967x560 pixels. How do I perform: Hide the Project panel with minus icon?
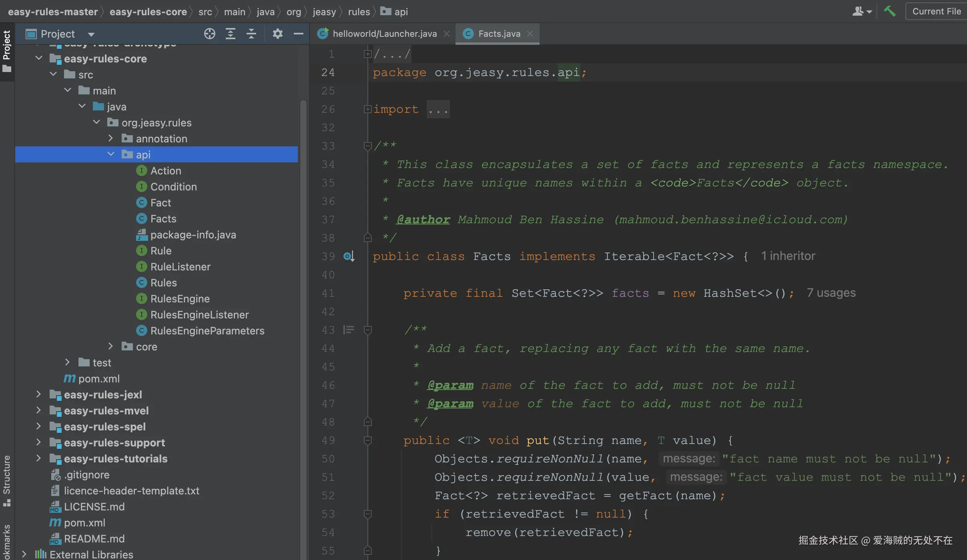click(298, 34)
